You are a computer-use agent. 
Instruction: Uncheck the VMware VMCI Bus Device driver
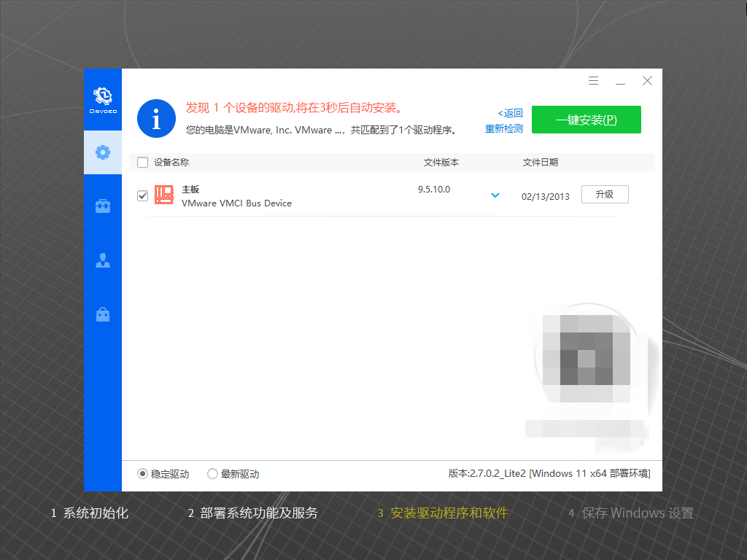[142, 195]
